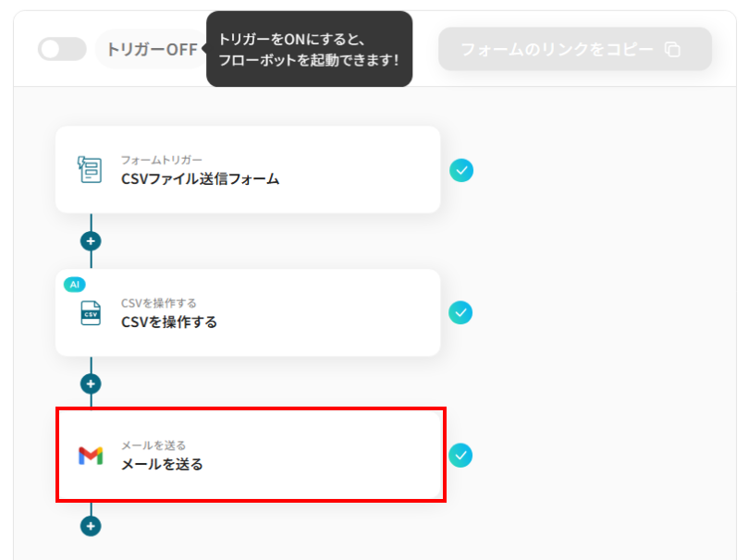Click メールを送る bold title text
Image resolution: width=748 pixels, height=560 pixels.
click(162, 464)
